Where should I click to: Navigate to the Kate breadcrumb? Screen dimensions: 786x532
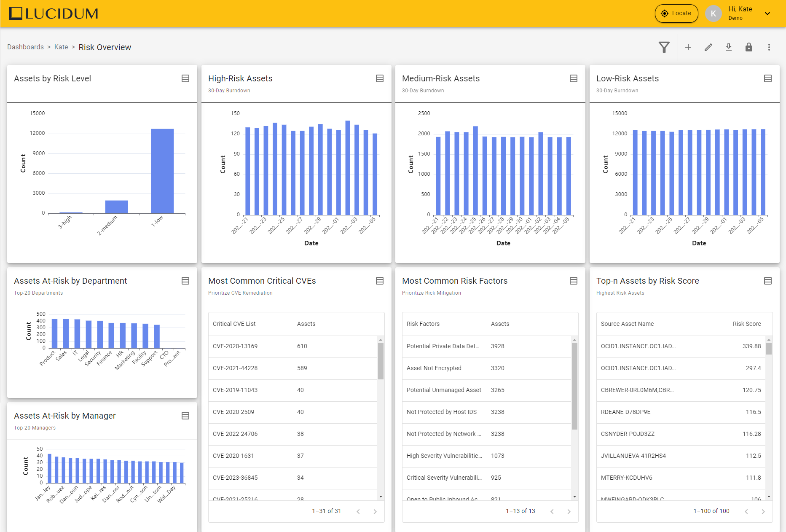coord(61,47)
